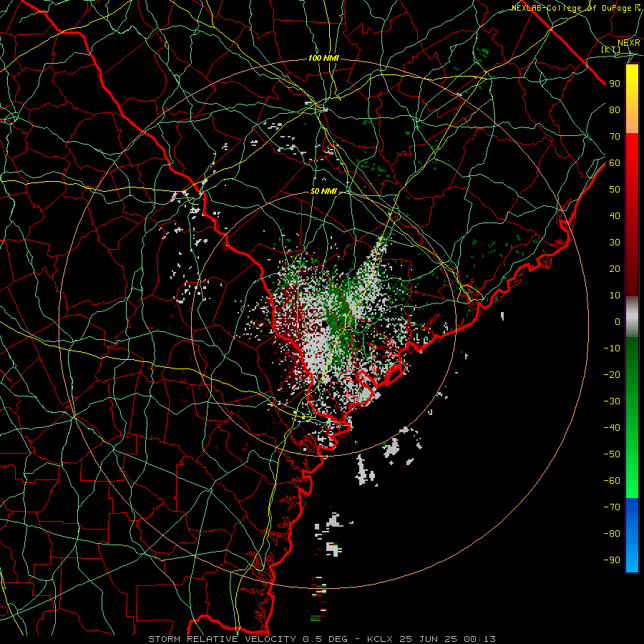Screen dimensions: 644x644
Task: Click the "0" value on the velocity scale
Action: click(x=618, y=321)
